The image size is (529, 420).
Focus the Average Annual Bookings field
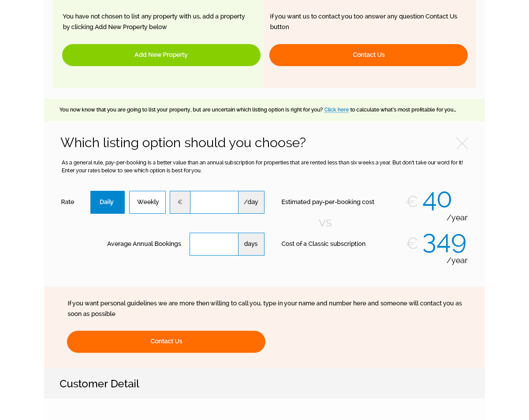point(214,244)
